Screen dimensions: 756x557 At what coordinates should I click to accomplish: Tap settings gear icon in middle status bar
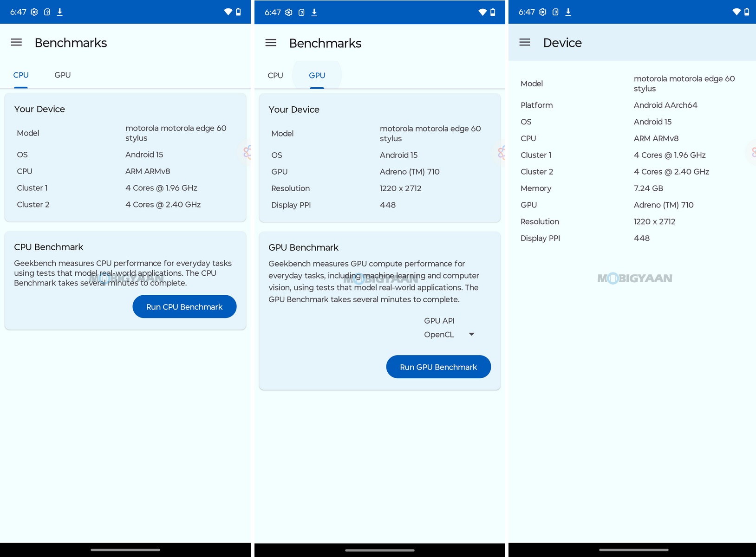289,13
